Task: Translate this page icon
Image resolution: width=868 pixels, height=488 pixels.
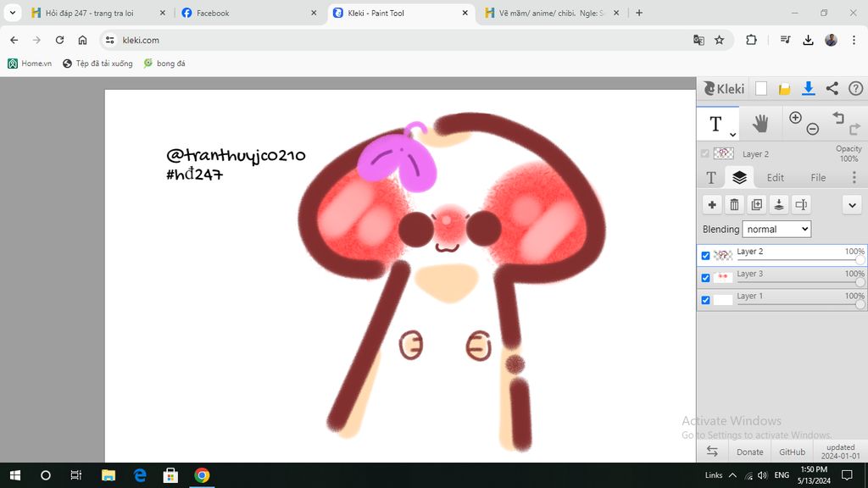Action: click(698, 40)
